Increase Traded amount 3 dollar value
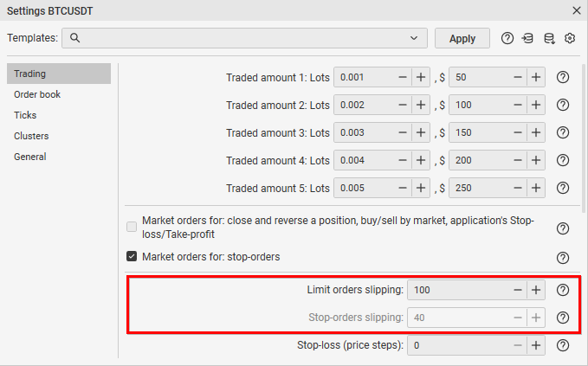 pos(536,132)
